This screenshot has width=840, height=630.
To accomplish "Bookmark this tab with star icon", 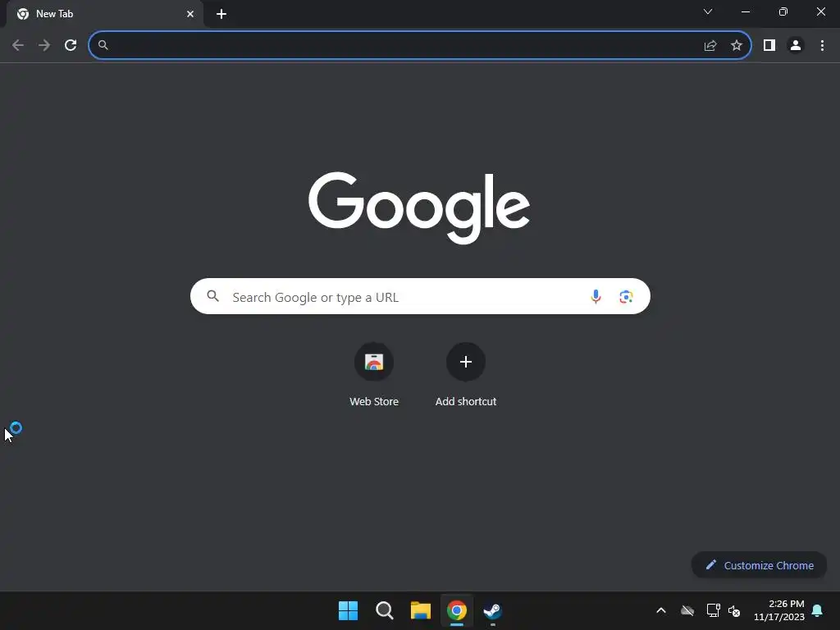I will [737, 46].
